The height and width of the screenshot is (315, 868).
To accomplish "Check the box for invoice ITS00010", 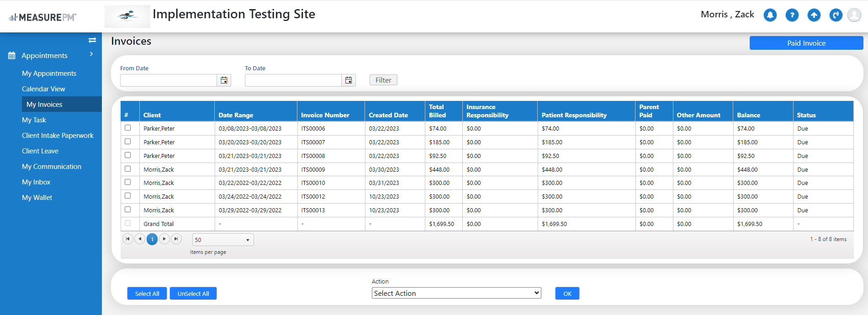I will pos(128,182).
